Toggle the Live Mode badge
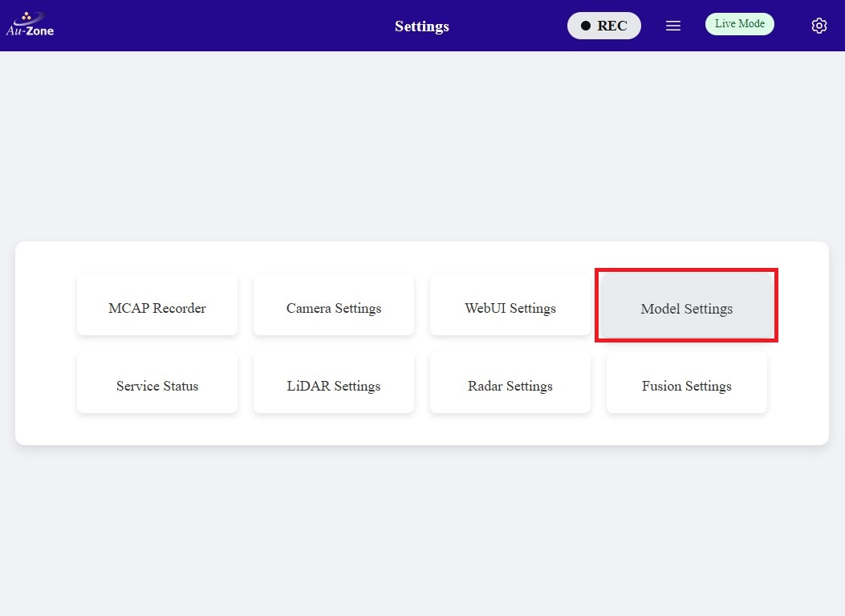 [739, 24]
